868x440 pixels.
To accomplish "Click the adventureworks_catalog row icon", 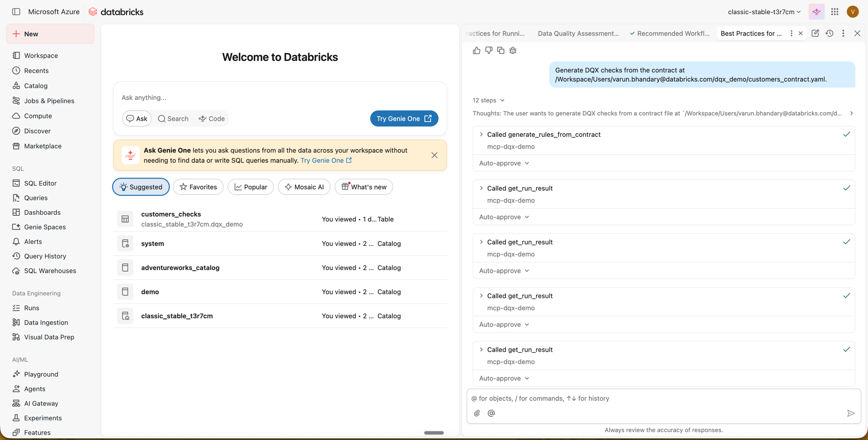I will tap(125, 268).
